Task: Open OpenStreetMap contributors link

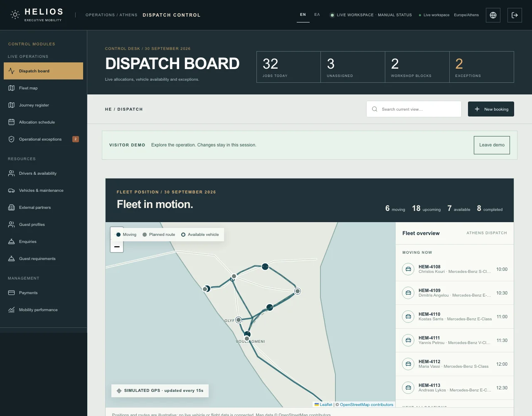Action: 367,405
